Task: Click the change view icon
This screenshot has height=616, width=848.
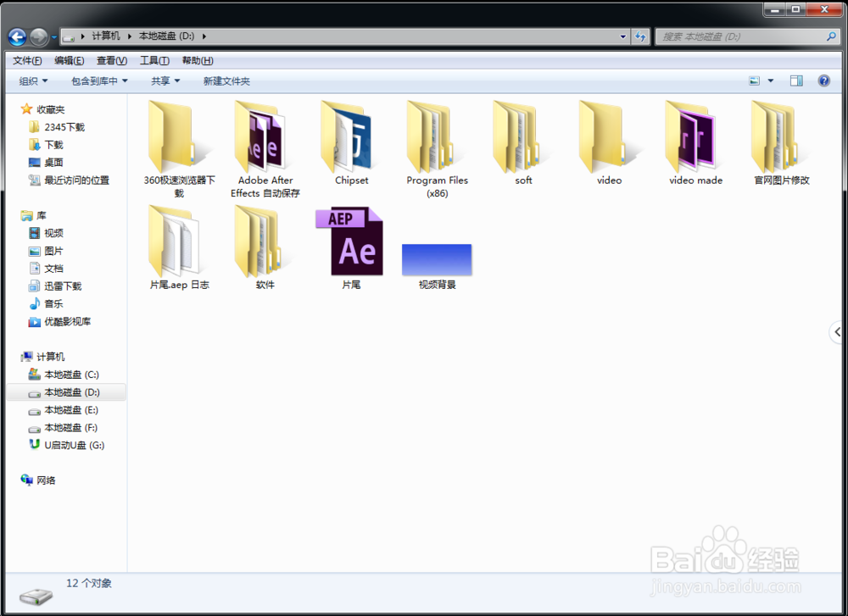Action: [755, 81]
